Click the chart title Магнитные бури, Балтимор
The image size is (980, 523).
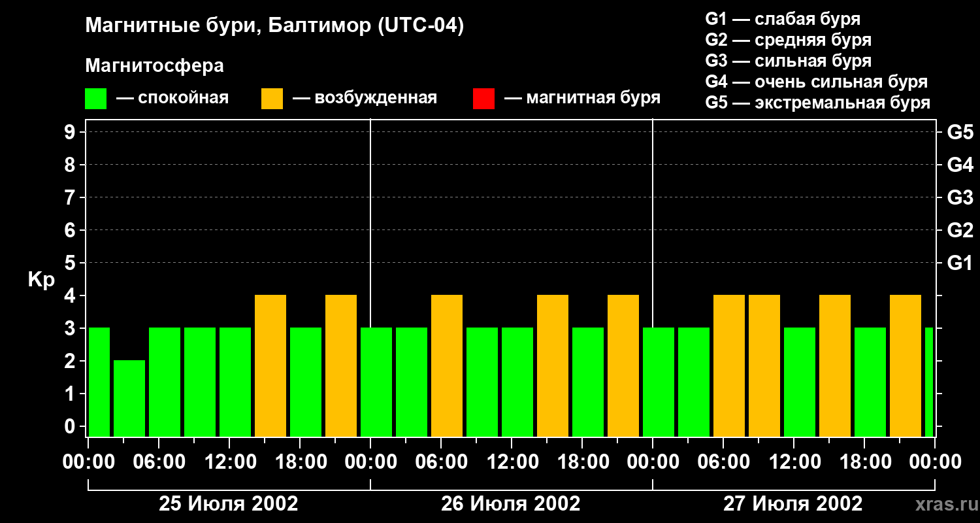[274, 26]
